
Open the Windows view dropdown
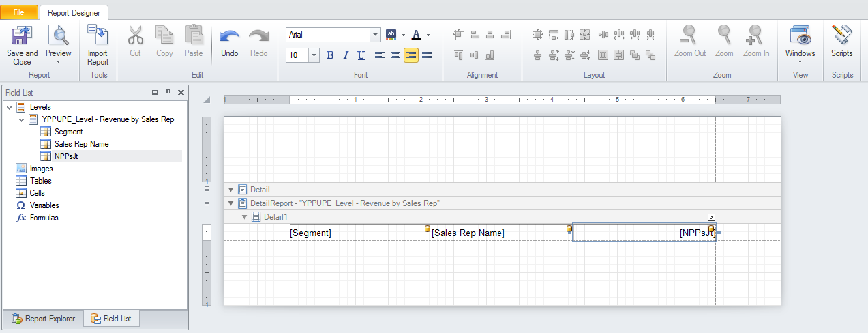point(800,62)
